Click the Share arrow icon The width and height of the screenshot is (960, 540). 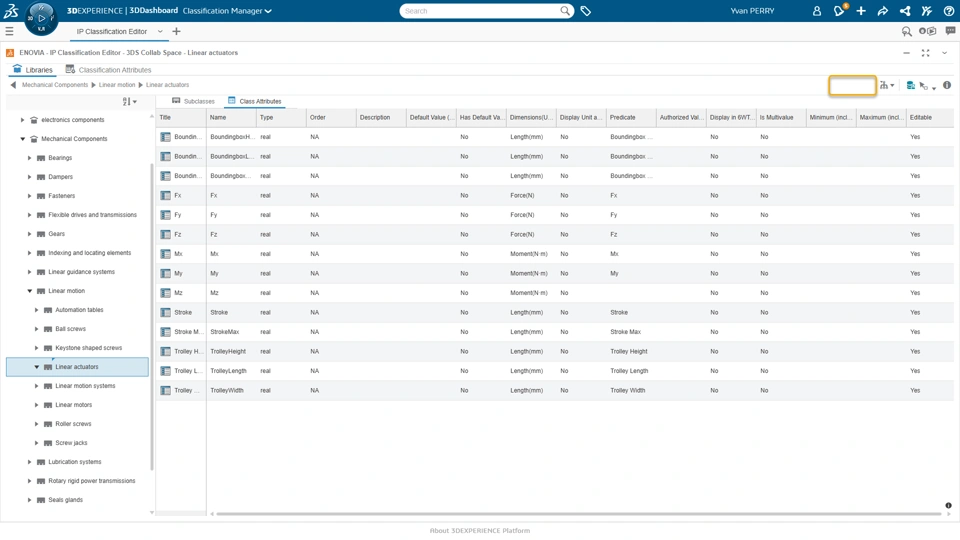(x=882, y=11)
